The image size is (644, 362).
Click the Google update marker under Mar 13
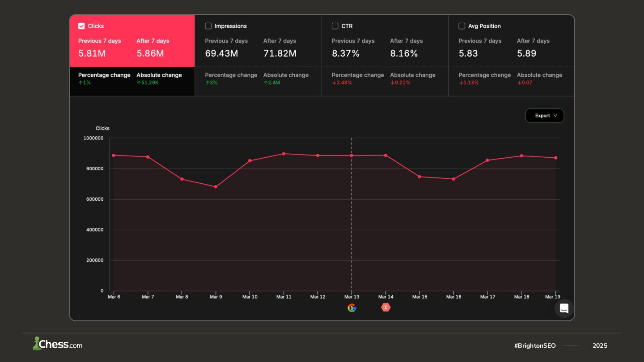[x=352, y=307]
